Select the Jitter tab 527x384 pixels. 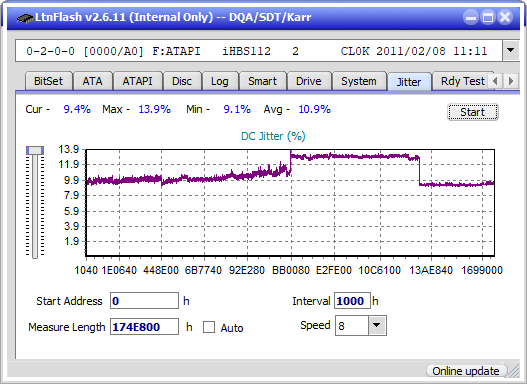pyautogui.click(x=409, y=82)
